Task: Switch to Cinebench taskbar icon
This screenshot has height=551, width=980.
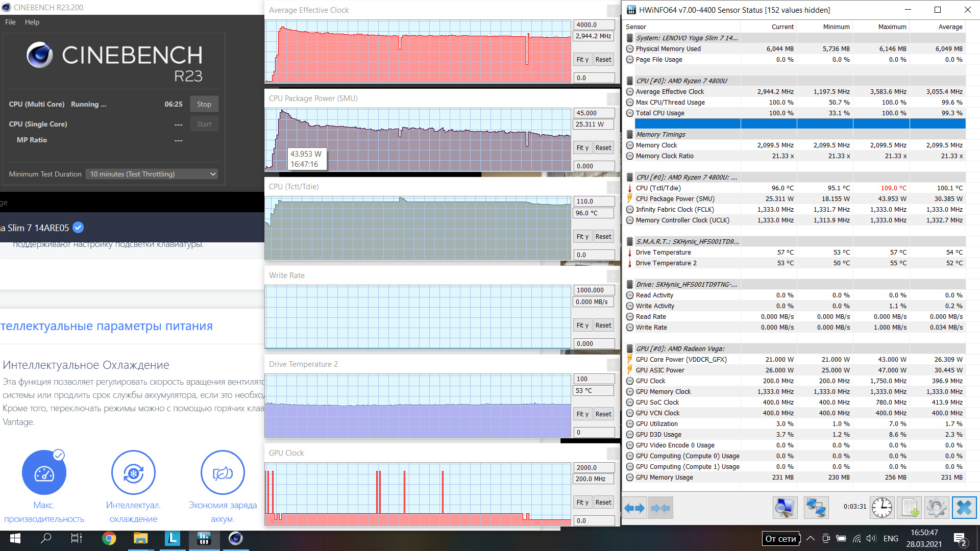Action: tap(235, 538)
